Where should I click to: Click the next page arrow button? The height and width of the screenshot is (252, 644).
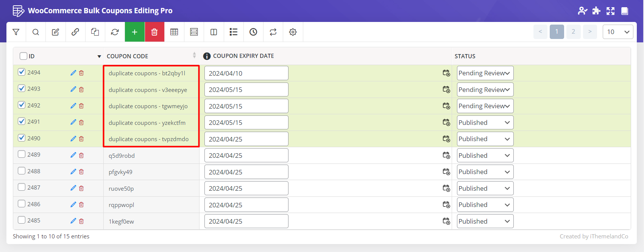tap(590, 32)
